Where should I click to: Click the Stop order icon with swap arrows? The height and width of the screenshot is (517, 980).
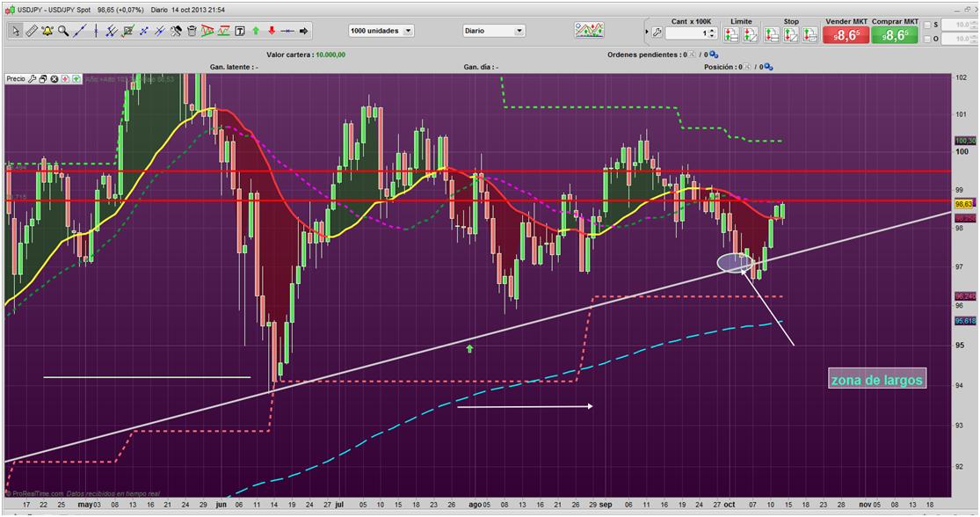pos(810,34)
